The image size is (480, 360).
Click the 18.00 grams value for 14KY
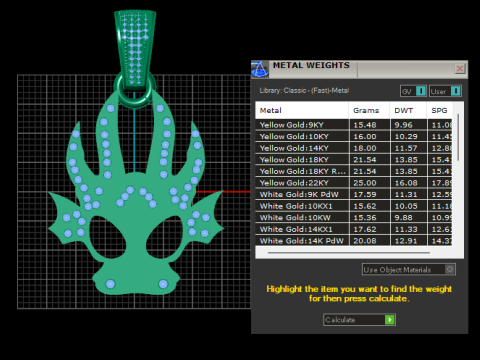[365, 148]
